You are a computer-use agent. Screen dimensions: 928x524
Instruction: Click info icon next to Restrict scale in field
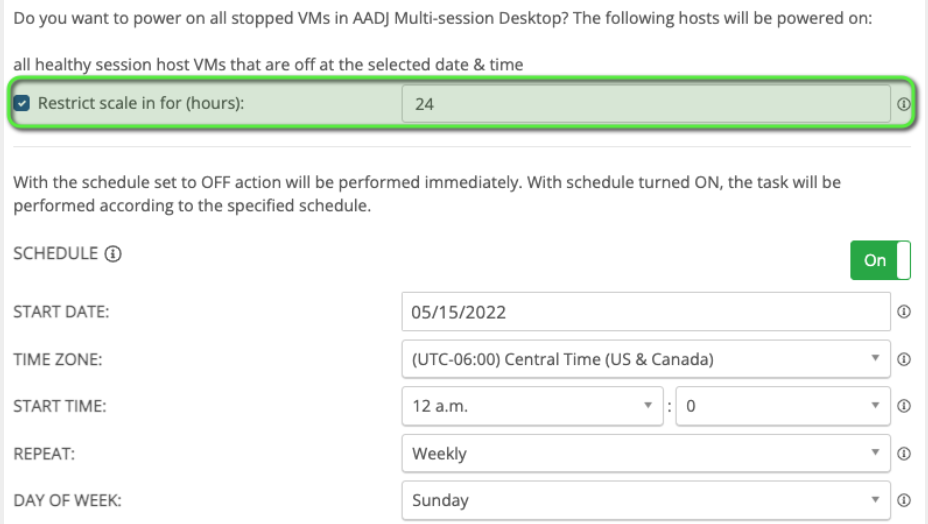click(903, 104)
